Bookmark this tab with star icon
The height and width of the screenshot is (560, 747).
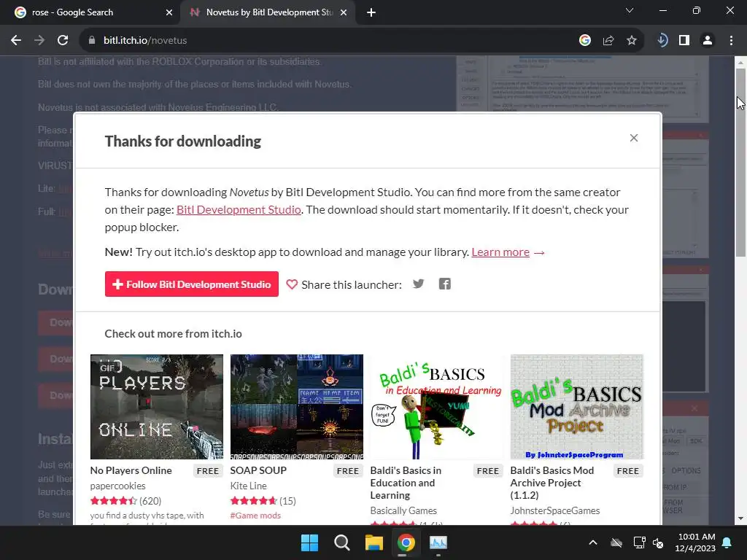point(632,41)
